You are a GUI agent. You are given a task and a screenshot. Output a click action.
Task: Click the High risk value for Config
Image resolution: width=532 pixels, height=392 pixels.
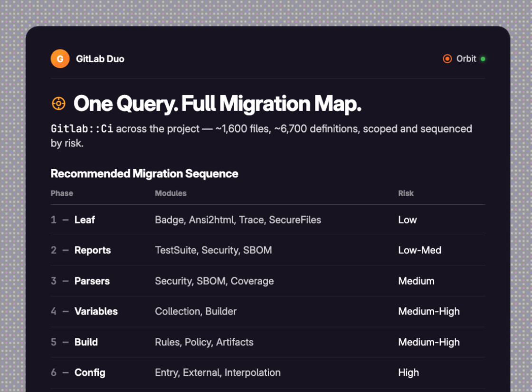[408, 373]
